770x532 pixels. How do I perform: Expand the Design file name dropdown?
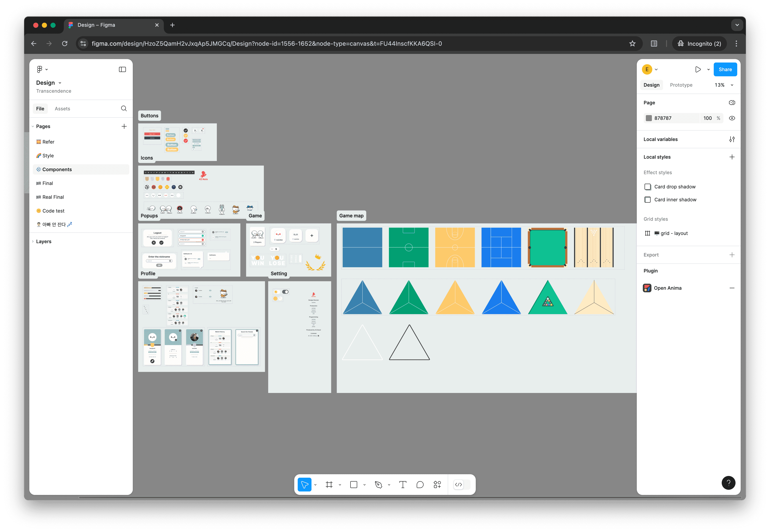coord(60,83)
